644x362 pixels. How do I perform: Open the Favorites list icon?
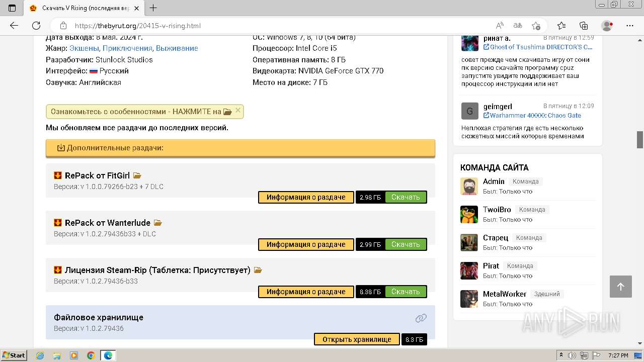(561, 26)
